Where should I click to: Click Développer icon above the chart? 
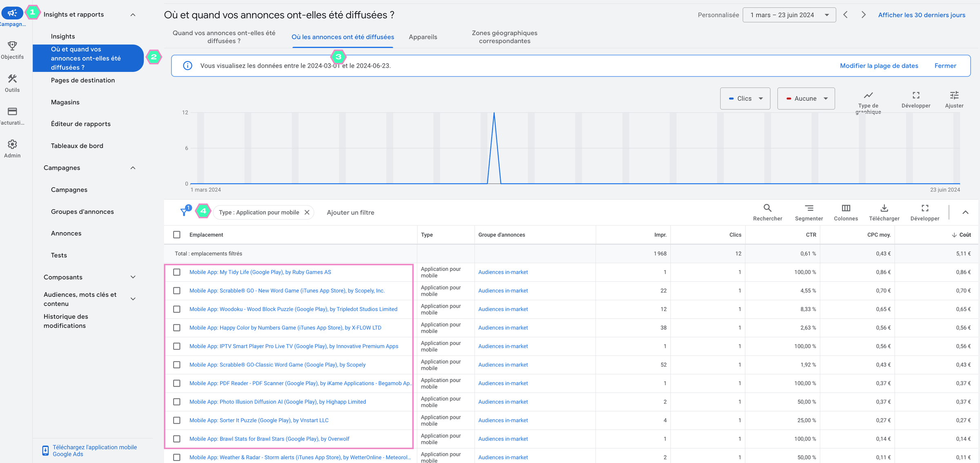916,95
